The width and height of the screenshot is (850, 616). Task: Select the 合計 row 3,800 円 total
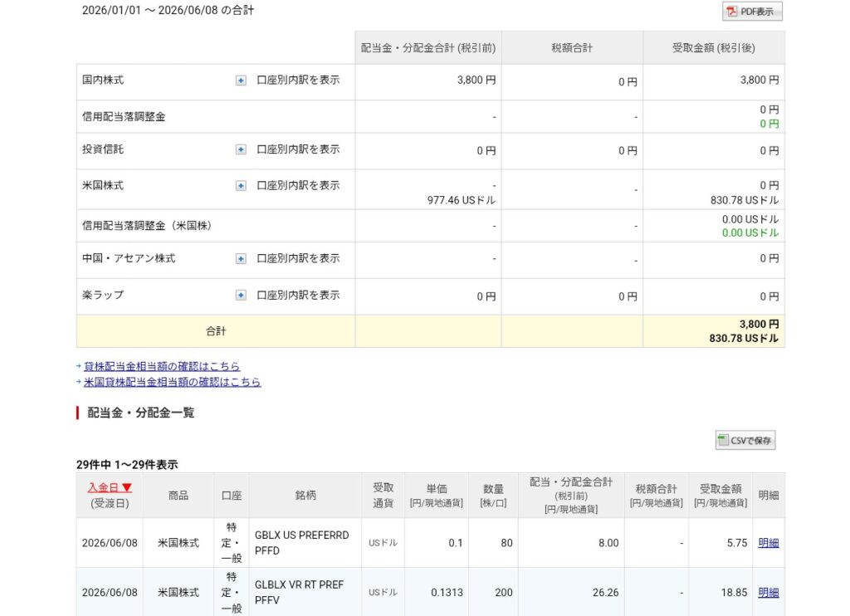pos(759,325)
